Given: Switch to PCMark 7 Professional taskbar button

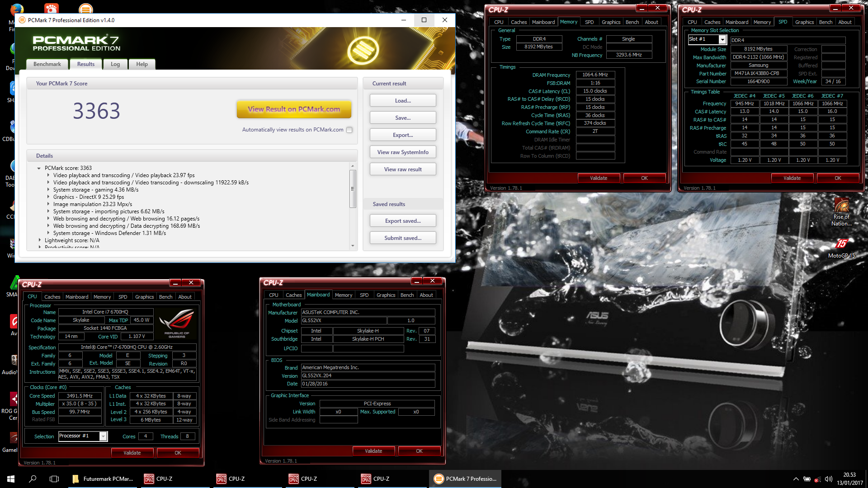Looking at the screenshot, I should [x=465, y=479].
